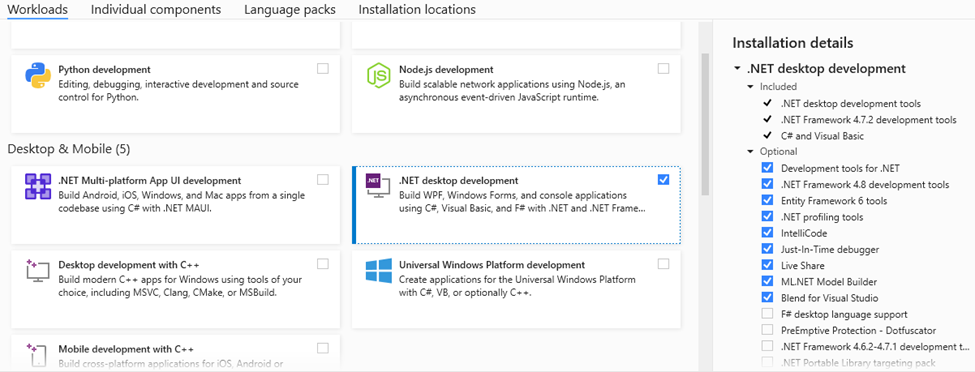The height and width of the screenshot is (372, 975).
Task: Check the PreEmptive Protection - Dotfuscator option
Action: (x=767, y=330)
